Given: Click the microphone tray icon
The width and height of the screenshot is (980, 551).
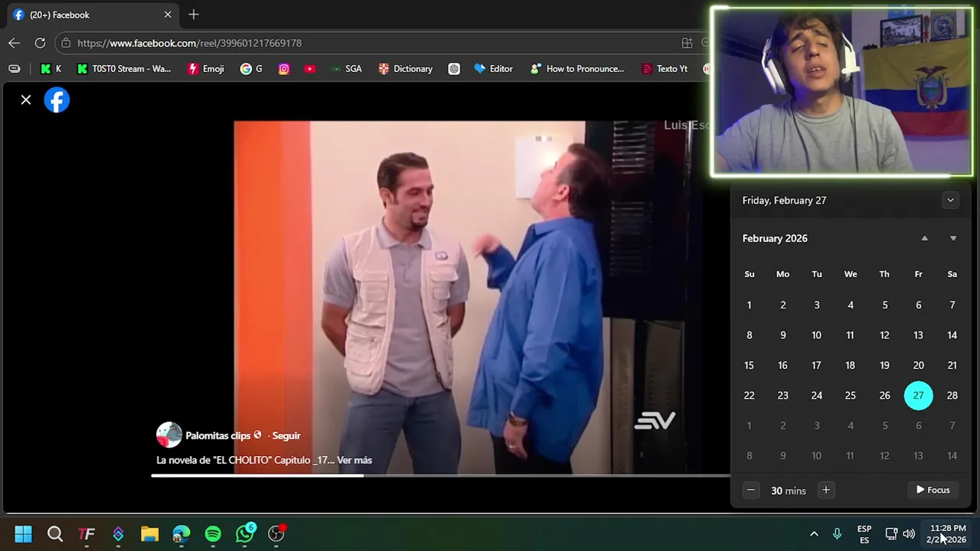Looking at the screenshot, I should tap(837, 534).
